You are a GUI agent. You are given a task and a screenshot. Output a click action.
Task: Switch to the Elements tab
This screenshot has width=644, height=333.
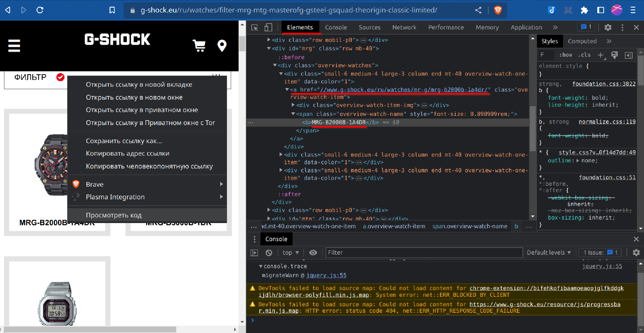pyautogui.click(x=300, y=28)
